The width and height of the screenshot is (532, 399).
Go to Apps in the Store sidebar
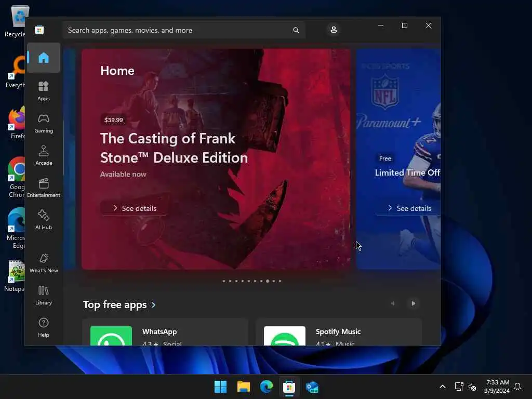[44, 91]
